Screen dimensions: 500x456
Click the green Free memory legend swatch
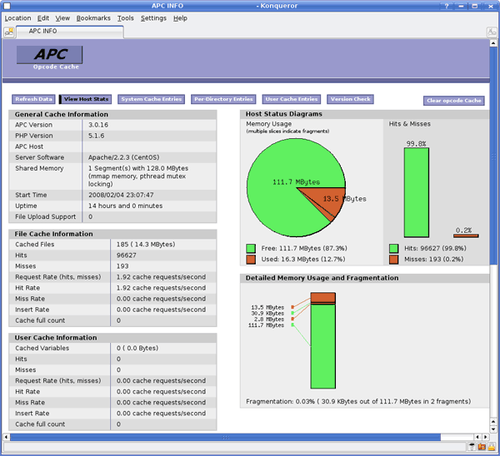click(x=251, y=248)
